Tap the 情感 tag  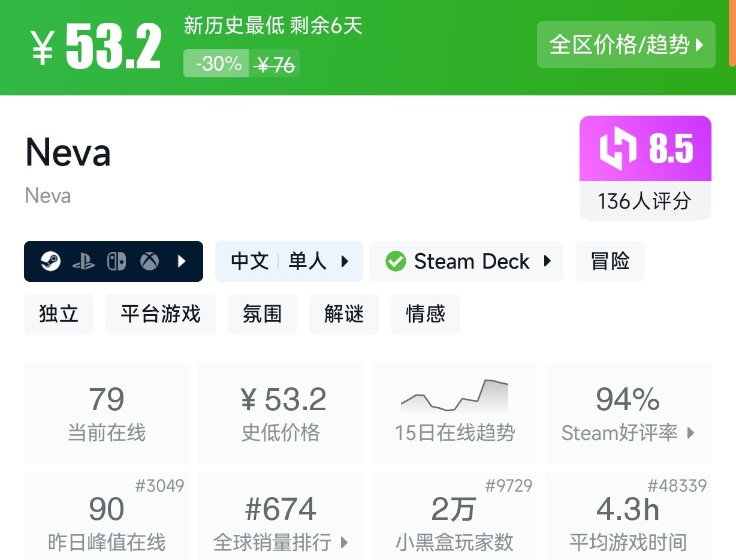point(425,314)
